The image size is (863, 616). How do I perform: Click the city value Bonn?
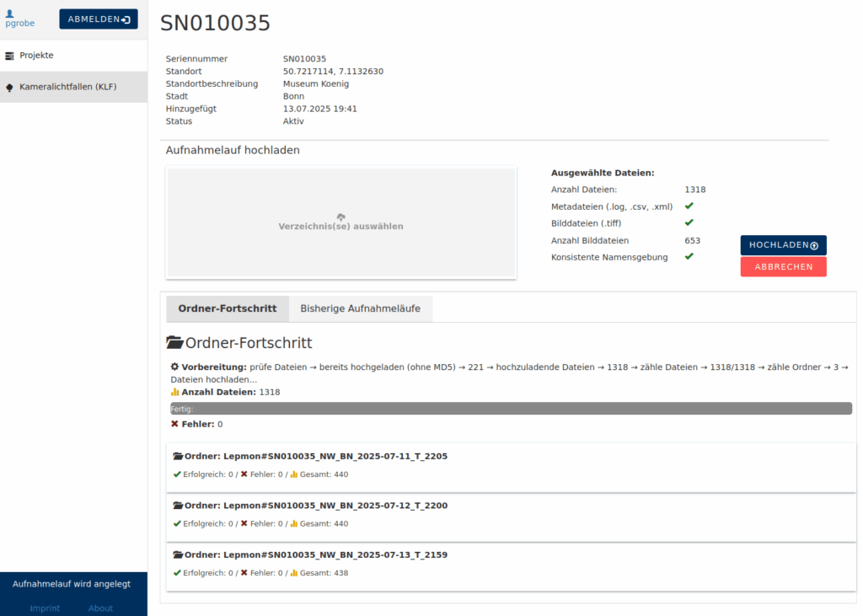click(x=293, y=96)
